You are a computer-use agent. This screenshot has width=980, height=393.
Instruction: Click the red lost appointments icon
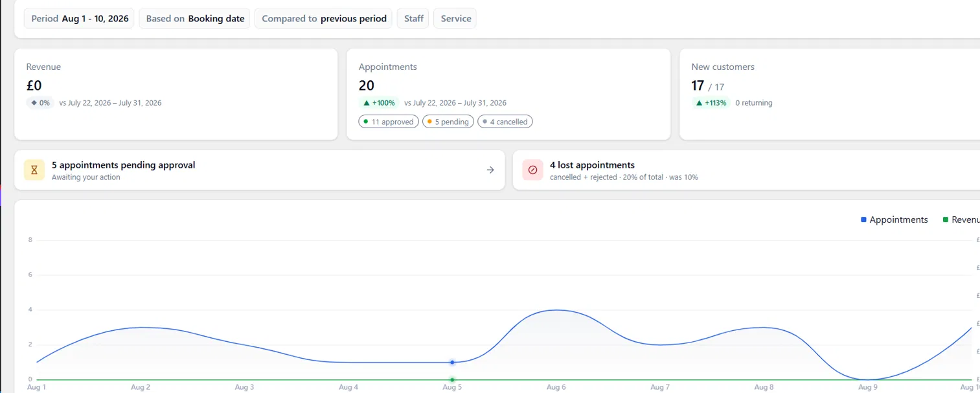pos(533,170)
